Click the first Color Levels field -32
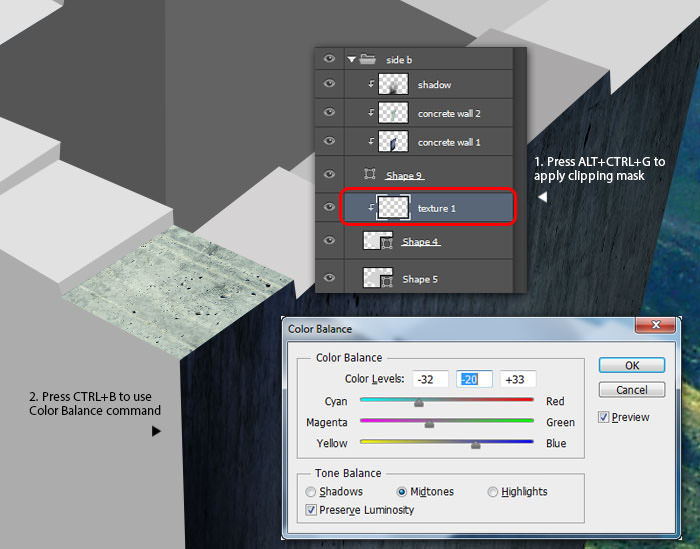 pos(430,379)
